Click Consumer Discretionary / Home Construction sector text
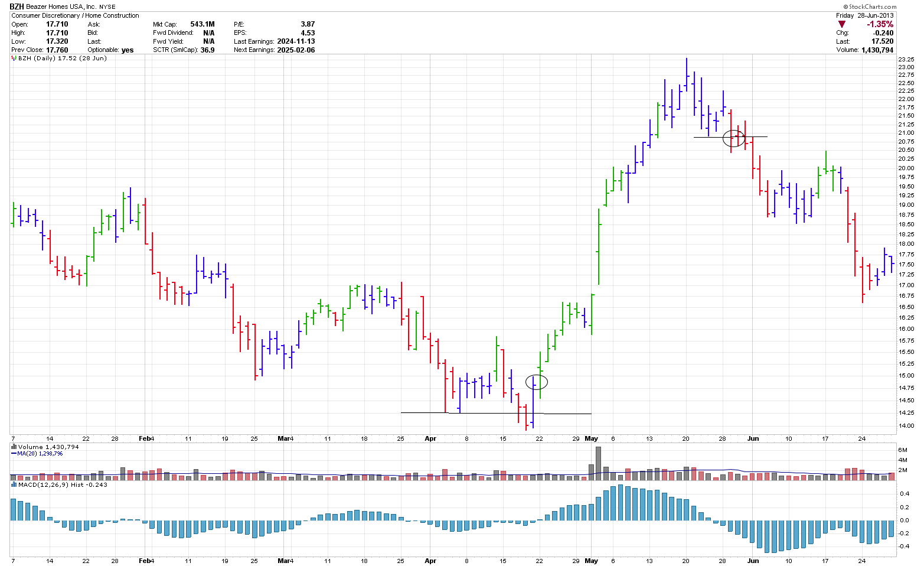This screenshot has height=566, width=924. point(76,15)
